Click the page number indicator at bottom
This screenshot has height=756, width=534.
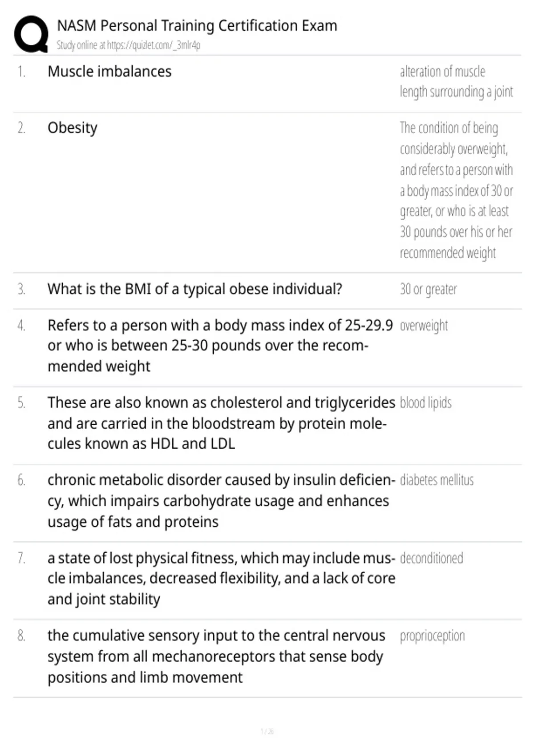click(267, 731)
